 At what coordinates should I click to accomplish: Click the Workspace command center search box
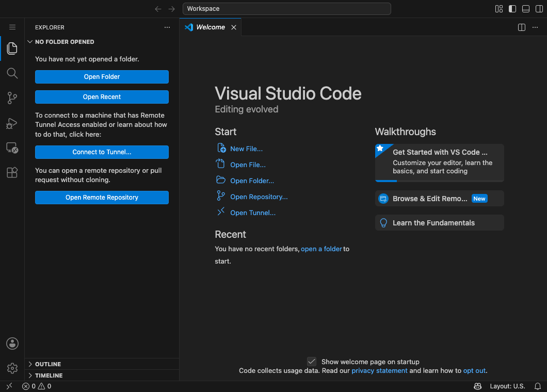(x=287, y=9)
